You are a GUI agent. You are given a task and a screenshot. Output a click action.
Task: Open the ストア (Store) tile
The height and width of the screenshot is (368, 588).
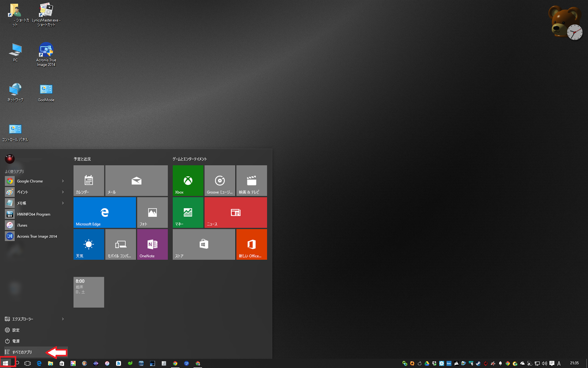pos(204,244)
